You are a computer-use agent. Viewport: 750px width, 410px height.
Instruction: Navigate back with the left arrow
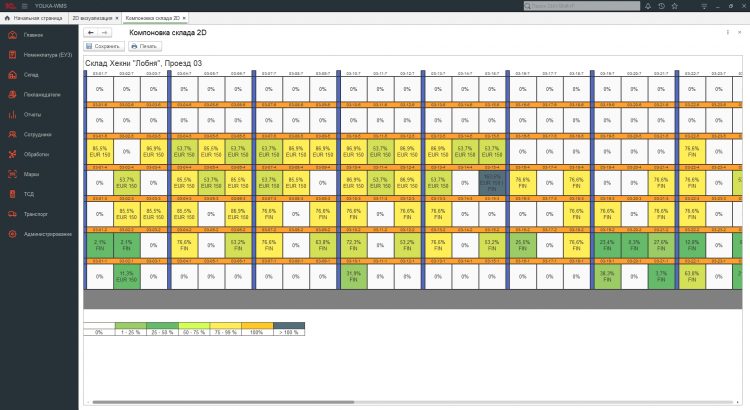pos(91,33)
